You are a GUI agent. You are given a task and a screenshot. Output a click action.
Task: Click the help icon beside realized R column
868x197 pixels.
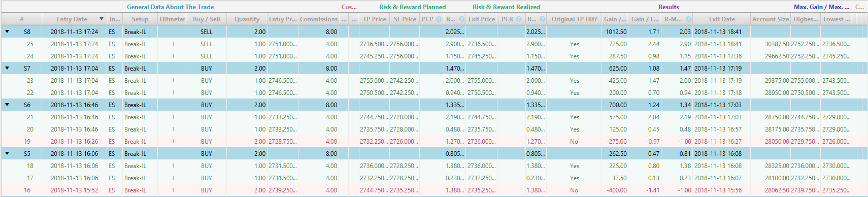543,19
